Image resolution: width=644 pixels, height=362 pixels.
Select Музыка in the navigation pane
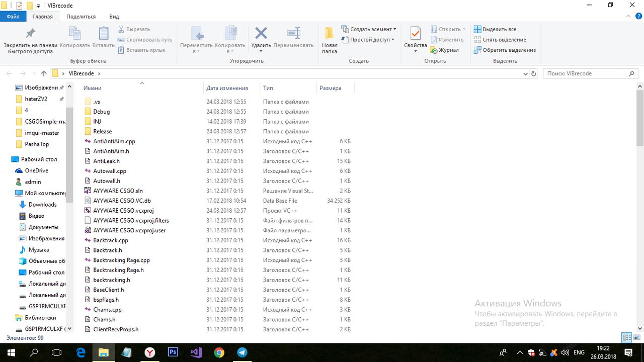pos(39,250)
